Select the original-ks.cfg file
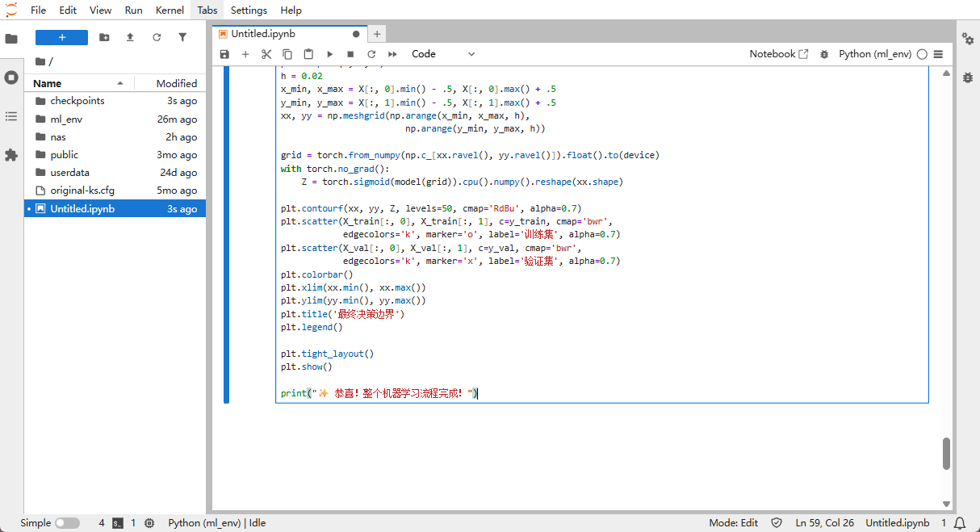The width and height of the screenshot is (980, 532). tap(115, 190)
